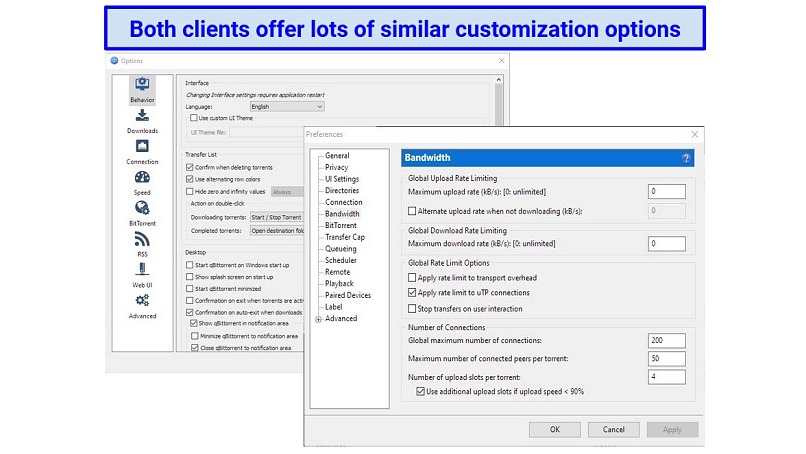The width and height of the screenshot is (806, 454).
Task: Open the Language dropdown set to English
Action: click(287, 106)
